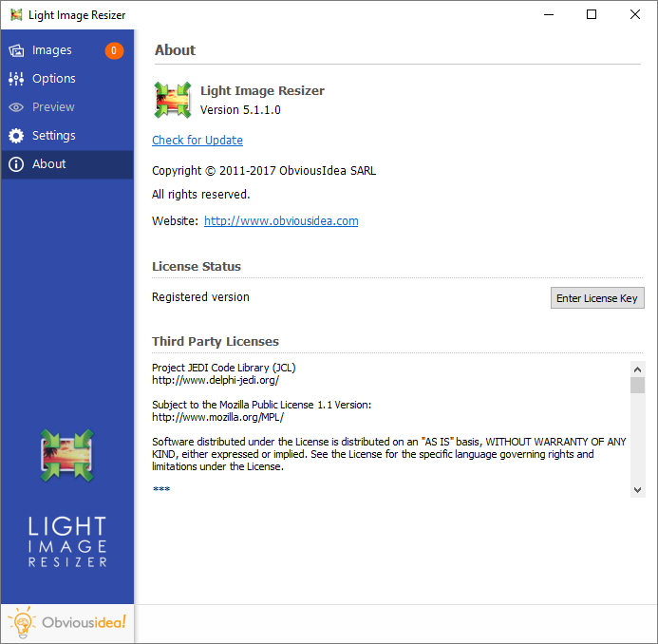Click the Options sliders icon
This screenshot has height=644, width=658.
click(16, 79)
